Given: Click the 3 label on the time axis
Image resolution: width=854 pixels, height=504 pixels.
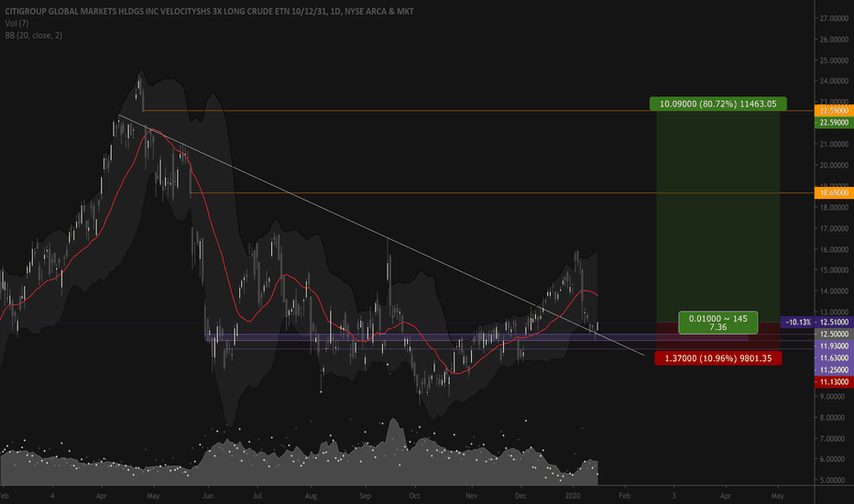Looking at the screenshot, I should (x=673, y=496).
